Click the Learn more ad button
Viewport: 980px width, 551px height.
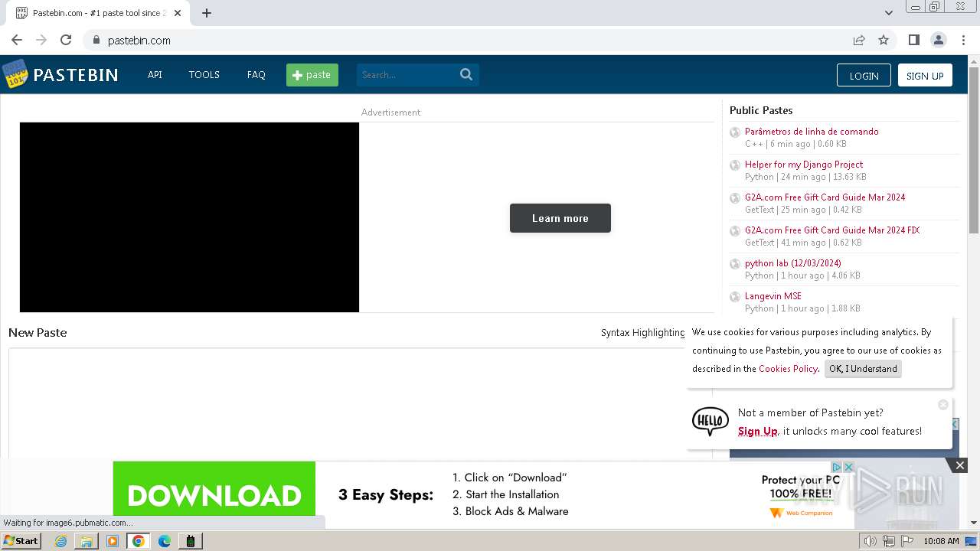coord(560,218)
